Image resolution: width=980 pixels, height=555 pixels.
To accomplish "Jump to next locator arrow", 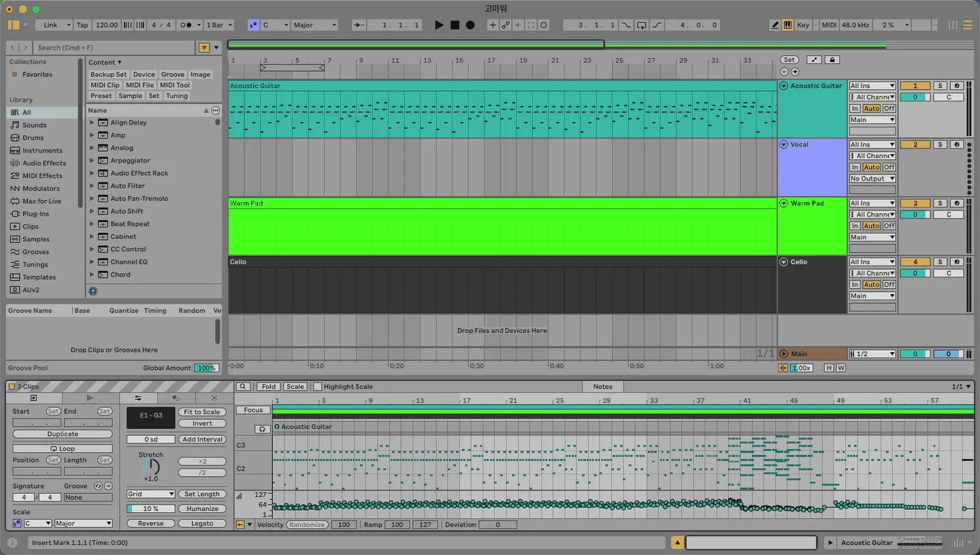I will (x=795, y=72).
